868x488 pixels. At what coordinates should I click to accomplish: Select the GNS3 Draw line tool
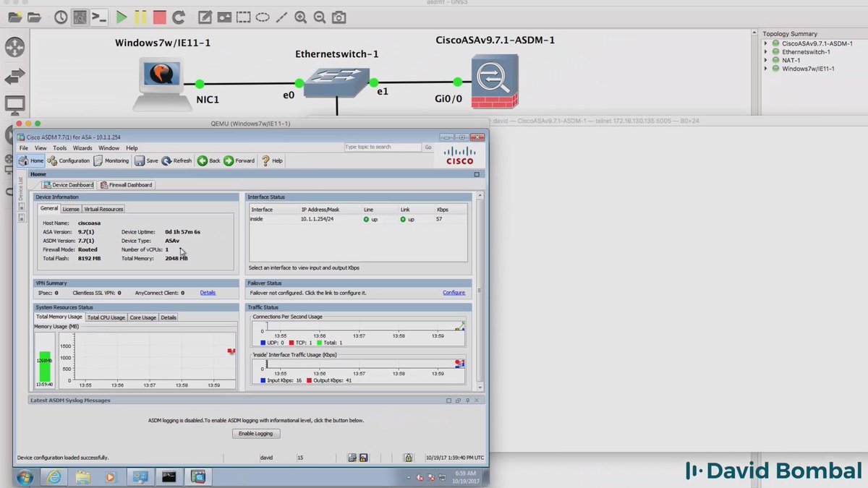pyautogui.click(x=281, y=17)
